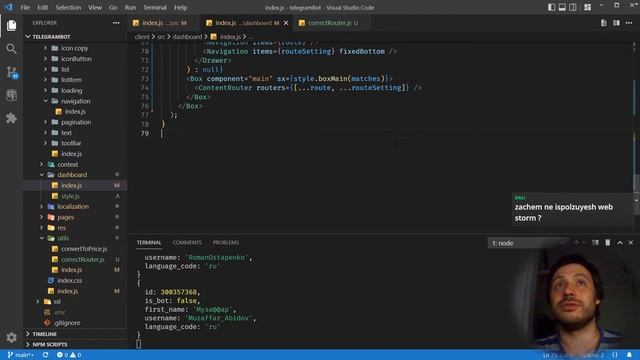Viewport: 640px width, 360px height.
Task: Open the Selection menu
Action: pyautogui.click(x=68, y=7)
